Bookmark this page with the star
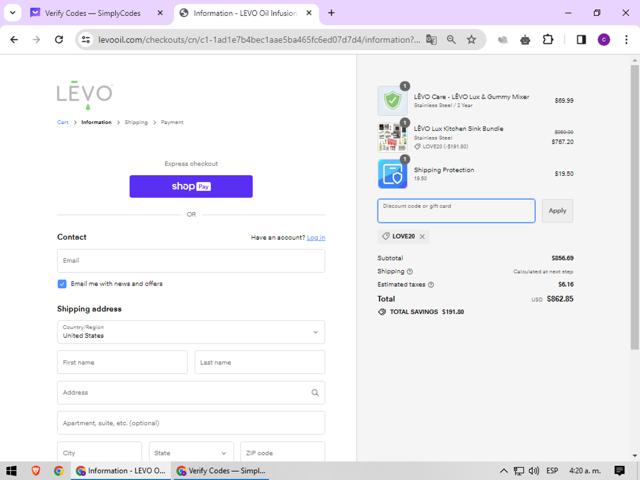Image resolution: width=640 pixels, height=480 pixels. 471,40
